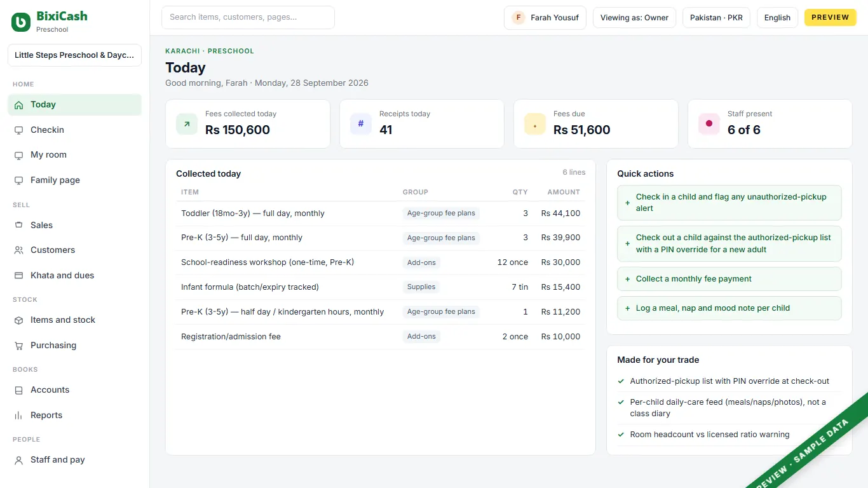Open the Sales menu item
Image resolution: width=868 pixels, height=488 pixels.
(x=74, y=225)
